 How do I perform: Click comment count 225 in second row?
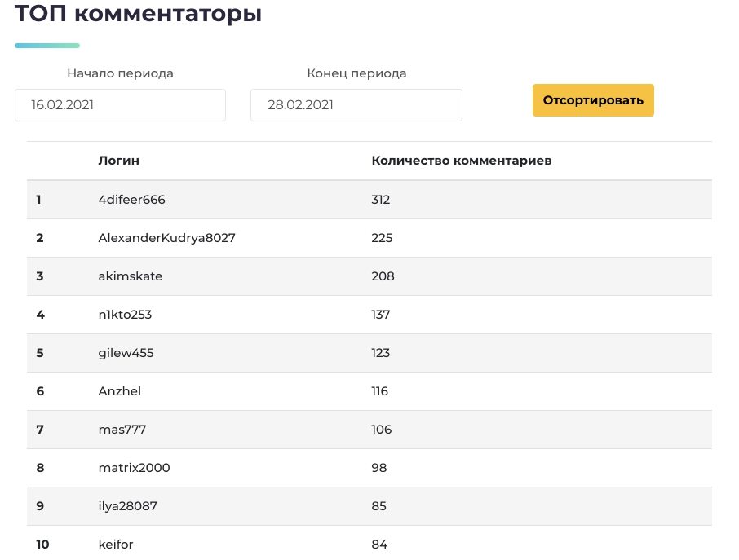pos(382,238)
